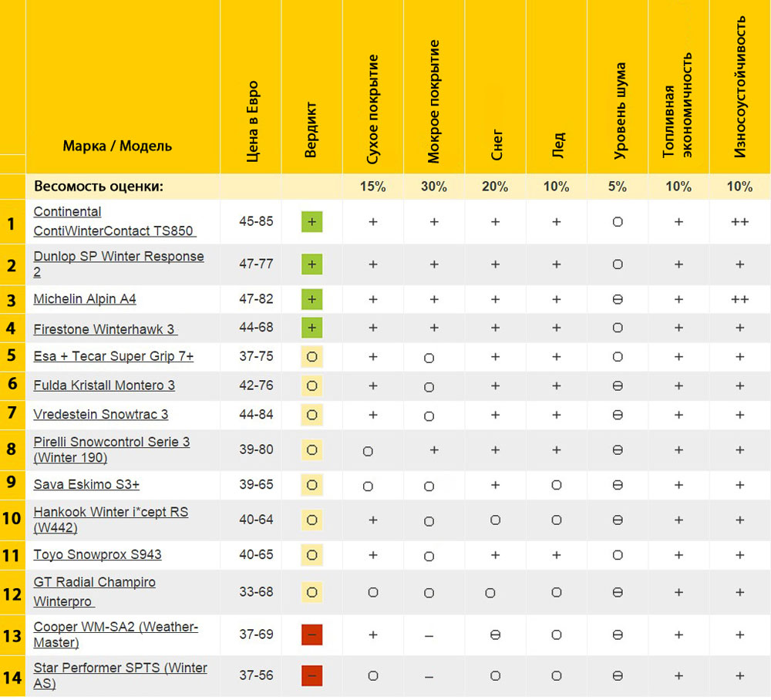Screen dimensions: 771x700
Task: Open Firestone Winterhawk 3 tire link
Action: [104, 329]
